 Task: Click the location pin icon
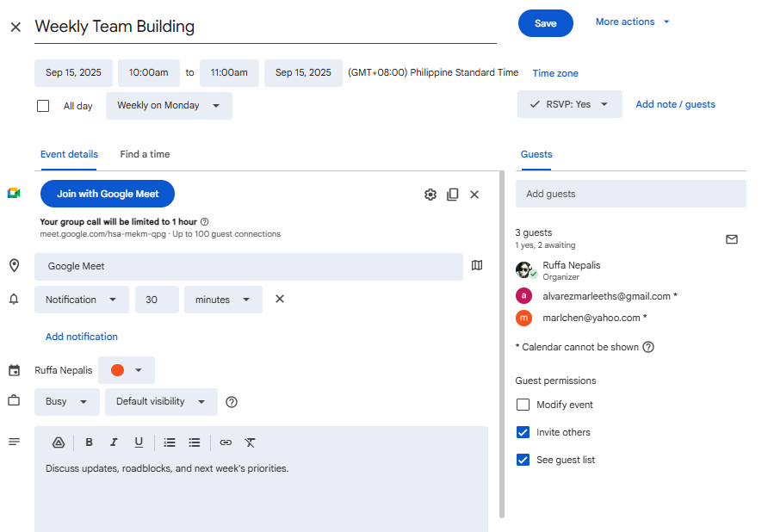[14, 265]
